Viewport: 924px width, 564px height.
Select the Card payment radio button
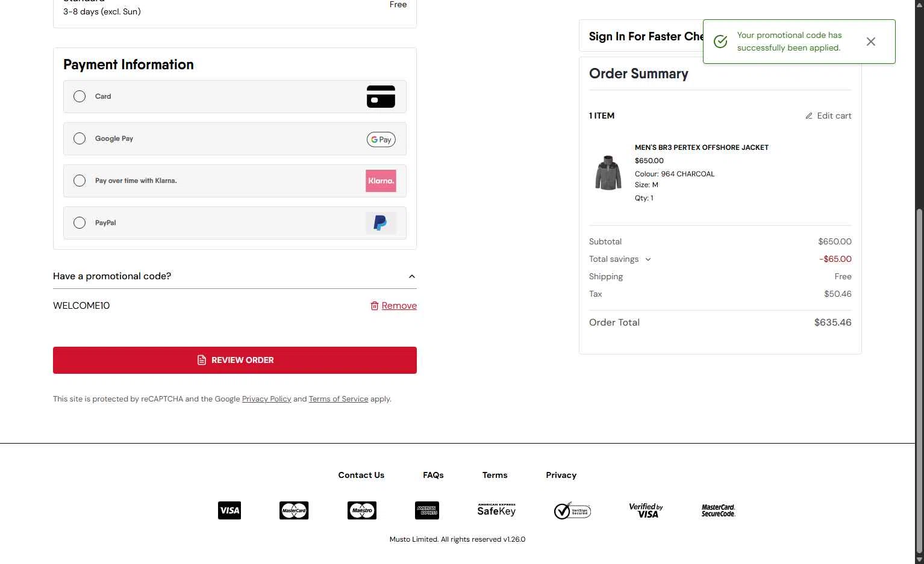coord(80,96)
